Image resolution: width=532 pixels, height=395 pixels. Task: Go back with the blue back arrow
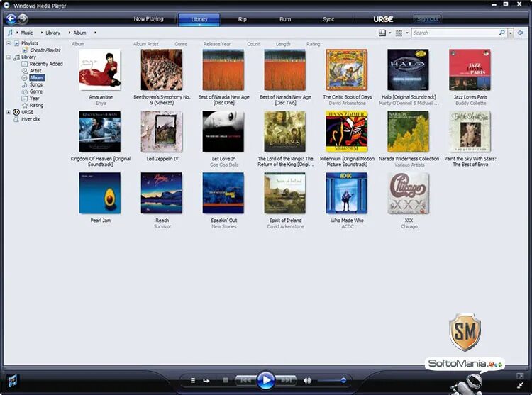11,19
